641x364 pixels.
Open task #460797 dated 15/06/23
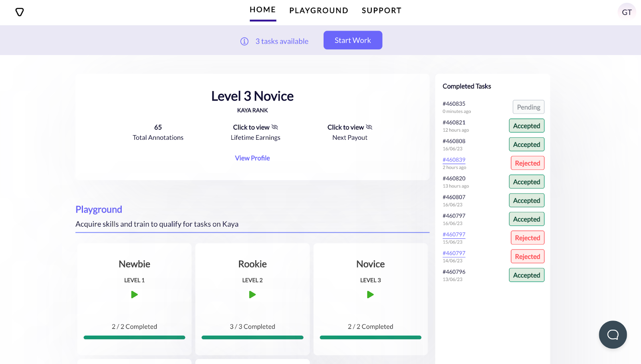[x=454, y=235]
